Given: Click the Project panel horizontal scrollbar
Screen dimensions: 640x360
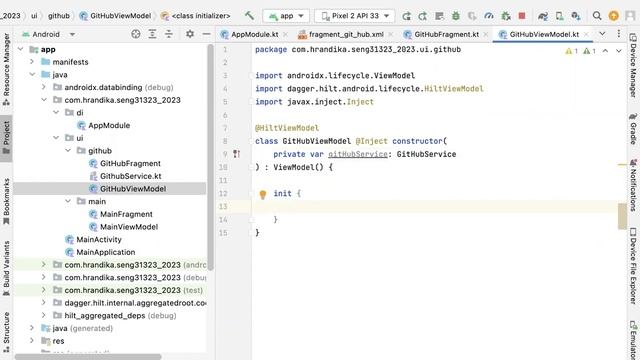Looking at the screenshot, I should (88, 357).
